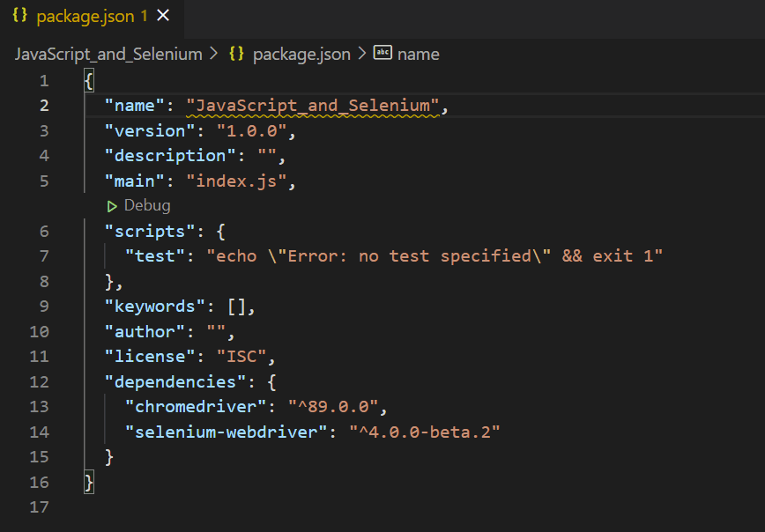
Task: Close the package.json editor tab
Action: point(162,16)
